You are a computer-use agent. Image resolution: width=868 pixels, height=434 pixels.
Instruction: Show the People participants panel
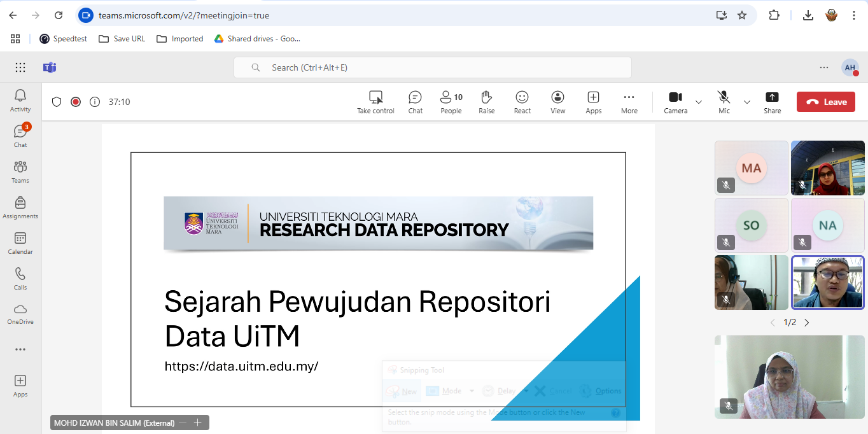coord(451,102)
